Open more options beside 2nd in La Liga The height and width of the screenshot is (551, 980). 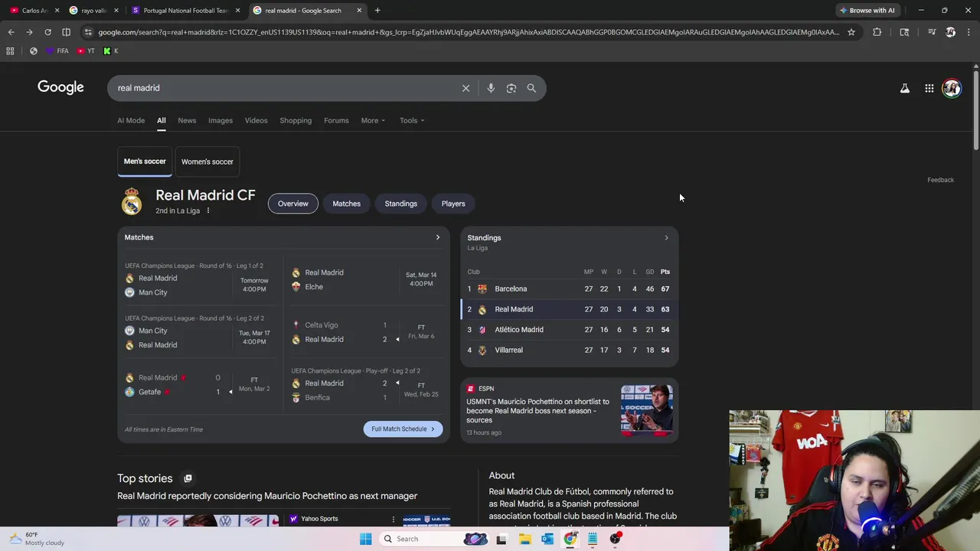point(207,210)
